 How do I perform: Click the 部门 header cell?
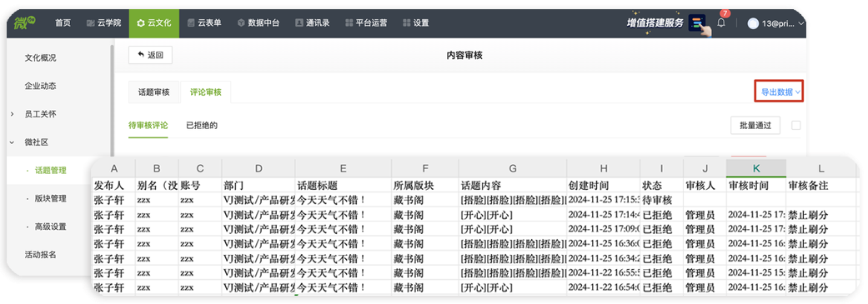click(x=258, y=185)
